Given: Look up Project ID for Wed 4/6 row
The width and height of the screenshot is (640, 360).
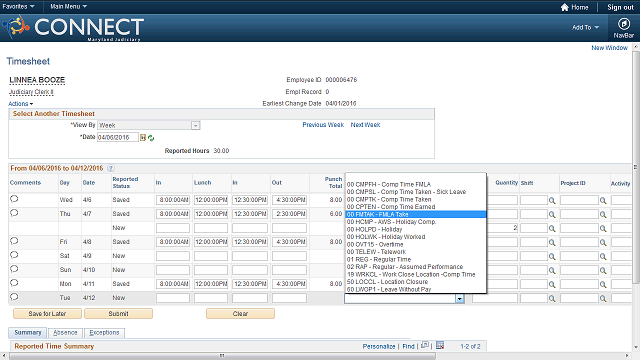Looking at the screenshot, I should point(603,200).
